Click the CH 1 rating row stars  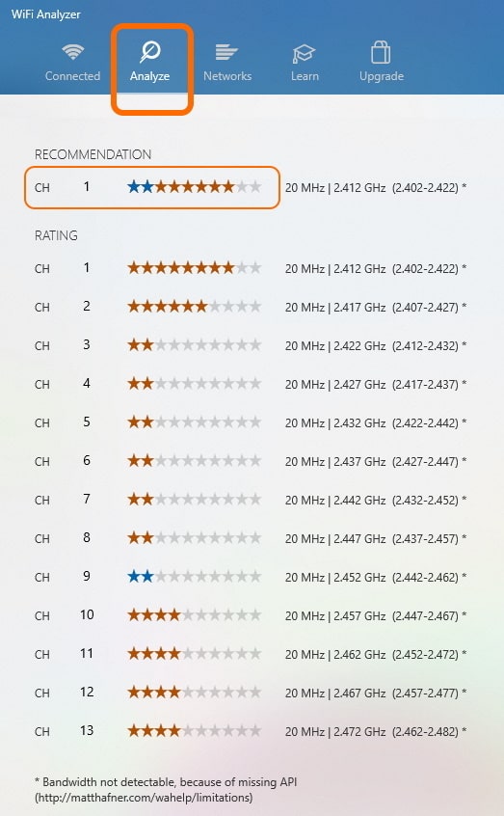(195, 268)
